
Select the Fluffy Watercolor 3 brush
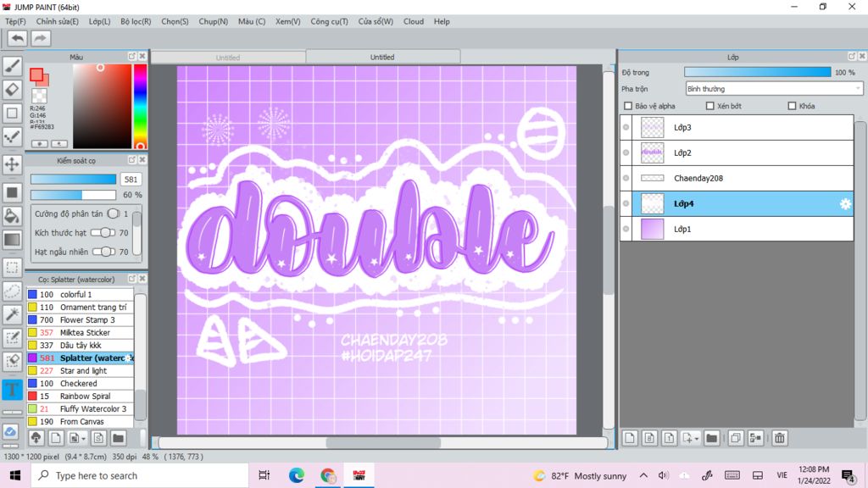click(x=81, y=409)
